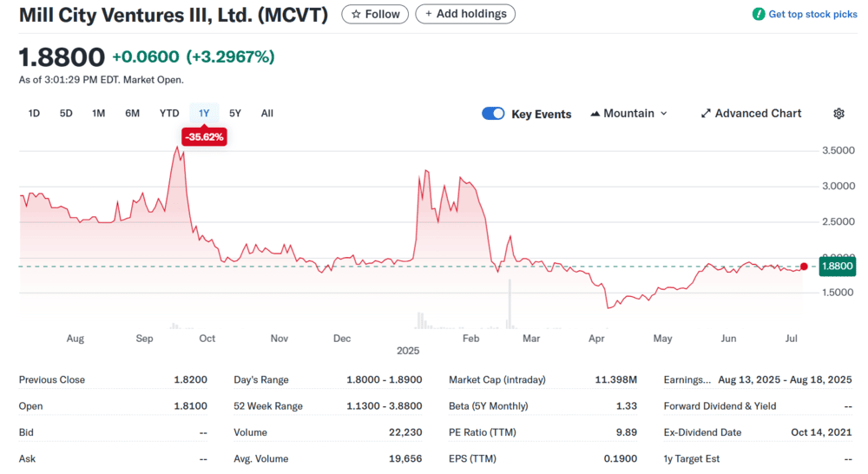Click the 1y Target Est label
This screenshot has width=868, height=474.
[692, 458]
